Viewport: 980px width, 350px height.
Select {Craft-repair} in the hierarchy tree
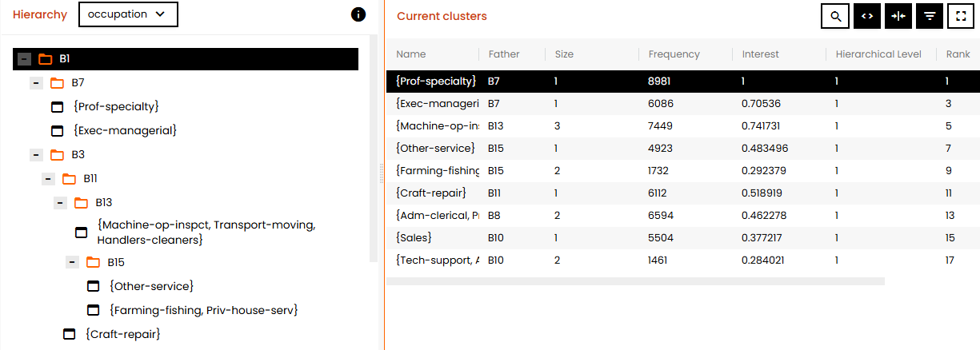[122, 334]
